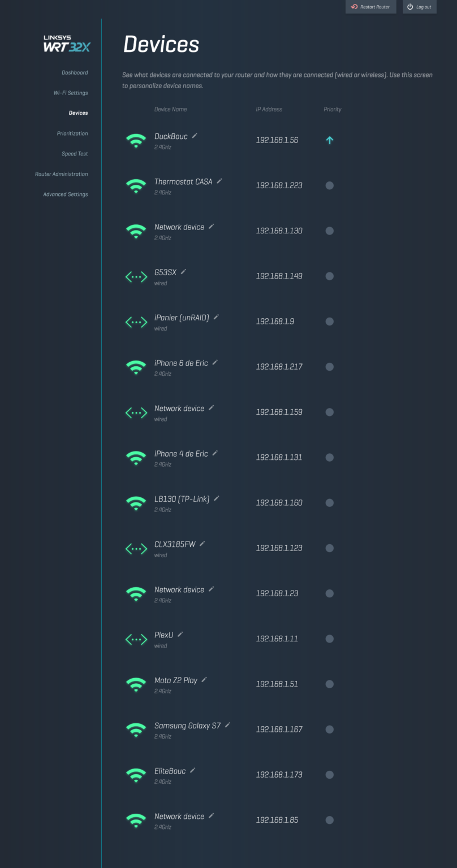Log out of the router
This screenshot has width=457, height=868.
click(x=419, y=7)
